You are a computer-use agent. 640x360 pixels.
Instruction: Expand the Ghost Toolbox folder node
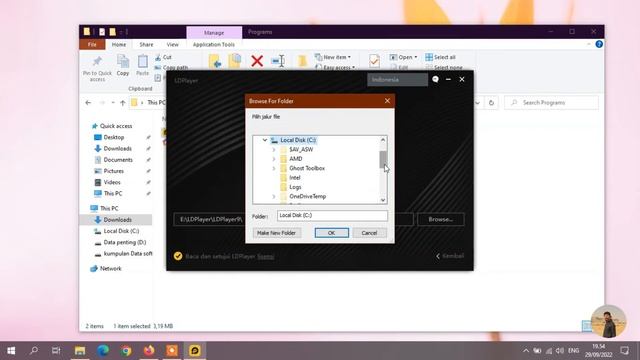[274, 168]
